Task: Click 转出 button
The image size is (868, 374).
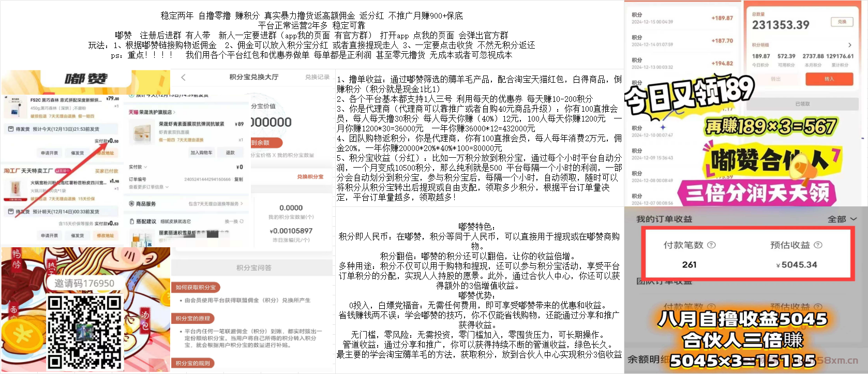Action: point(775,79)
